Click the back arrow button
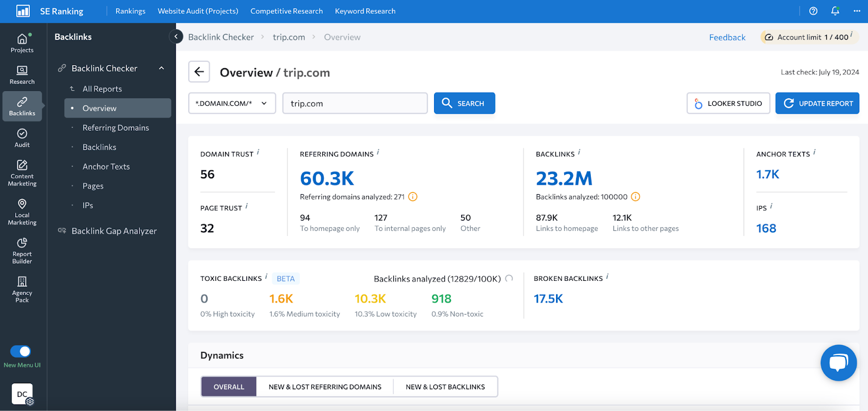This screenshot has width=868, height=411. coord(199,72)
